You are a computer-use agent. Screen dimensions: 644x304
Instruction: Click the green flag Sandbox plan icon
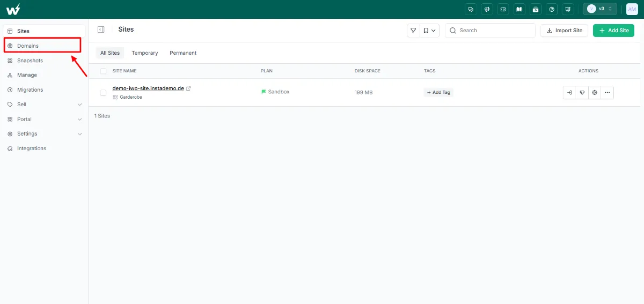264,92
